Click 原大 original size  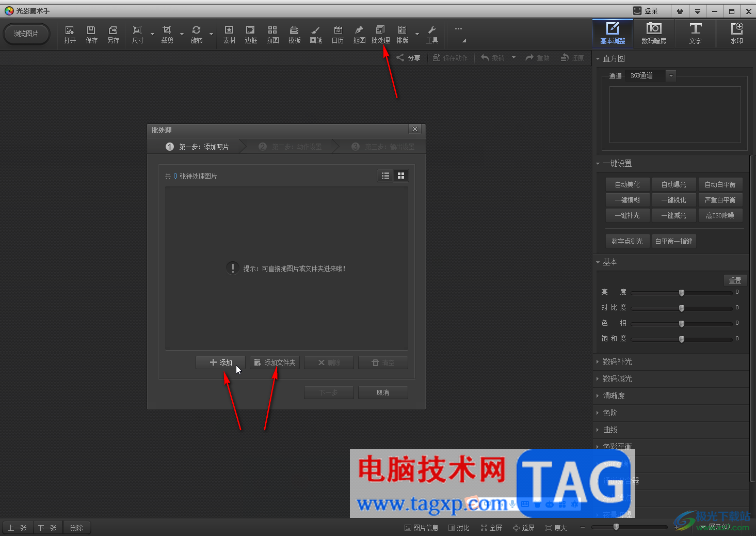tap(556, 528)
